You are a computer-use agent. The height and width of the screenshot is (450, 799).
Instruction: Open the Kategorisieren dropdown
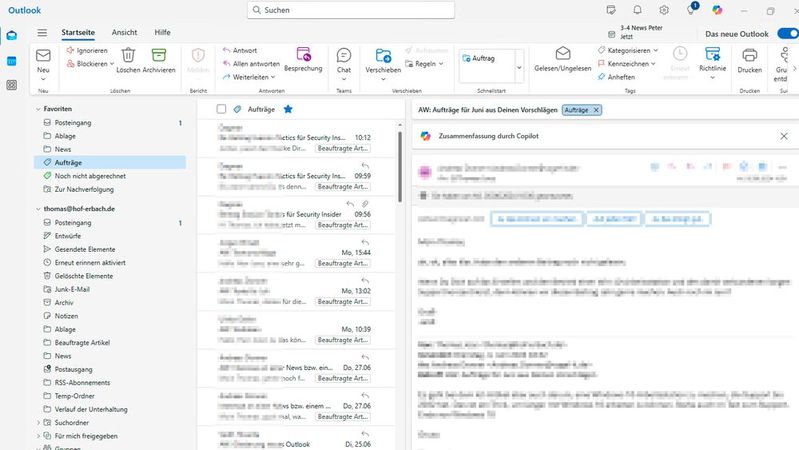click(x=656, y=50)
